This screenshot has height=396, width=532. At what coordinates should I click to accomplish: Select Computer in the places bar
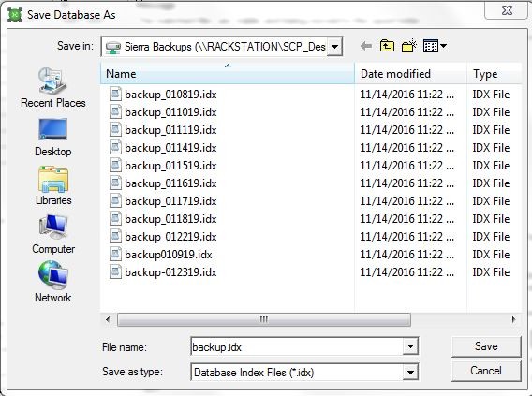[53, 234]
